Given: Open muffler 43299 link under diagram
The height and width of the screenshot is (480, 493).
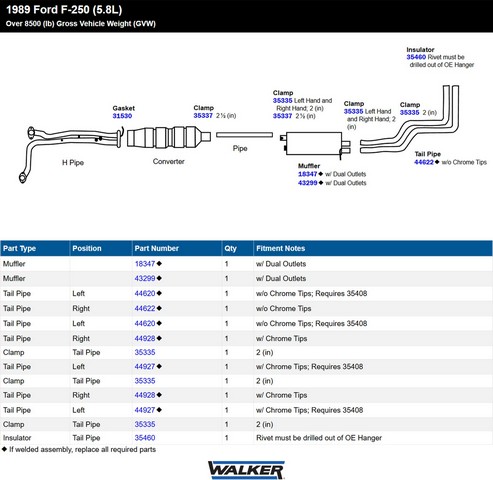Looking at the screenshot, I should click(307, 183).
